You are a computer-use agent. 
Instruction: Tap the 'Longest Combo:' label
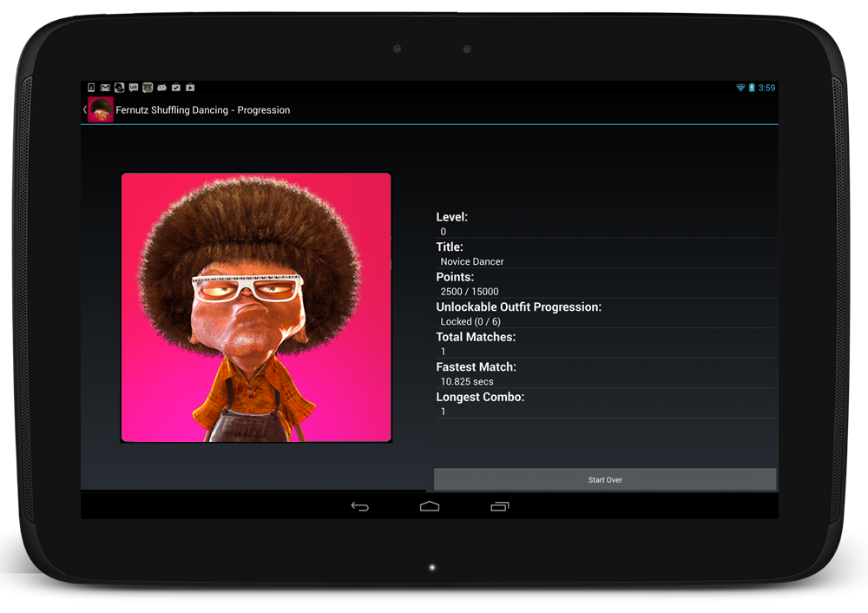pos(480,397)
